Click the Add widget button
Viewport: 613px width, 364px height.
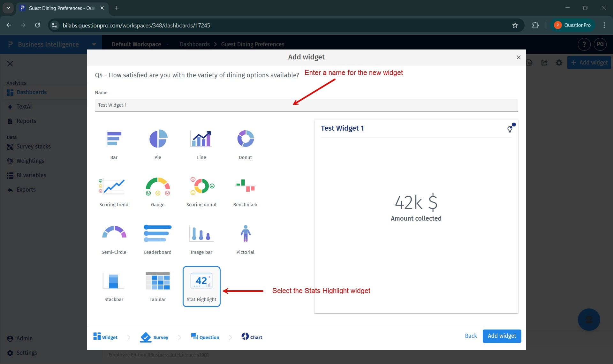click(x=502, y=336)
